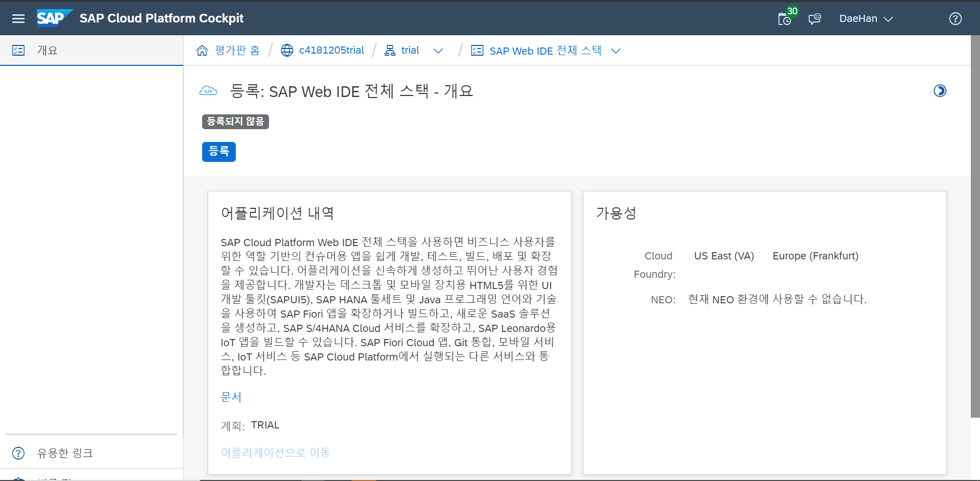Open the feedback chat icon
Screen dimensions: 980x481
click(815, 19)
